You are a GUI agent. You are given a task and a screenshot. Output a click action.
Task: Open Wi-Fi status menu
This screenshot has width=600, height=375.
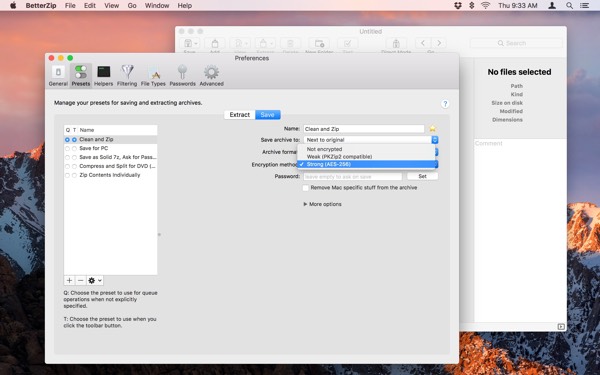point(485,5)
